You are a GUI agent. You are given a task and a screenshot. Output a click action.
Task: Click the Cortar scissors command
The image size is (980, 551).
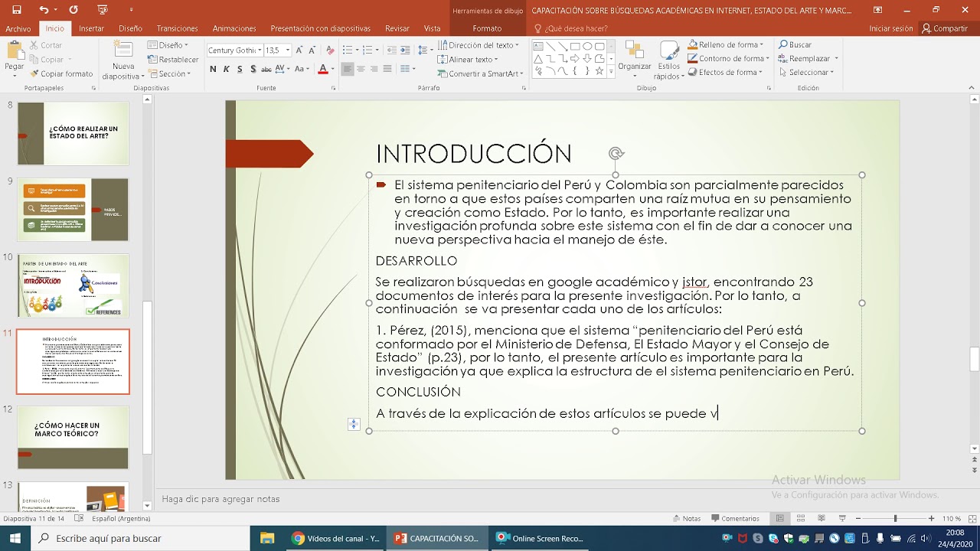[45, 45]
